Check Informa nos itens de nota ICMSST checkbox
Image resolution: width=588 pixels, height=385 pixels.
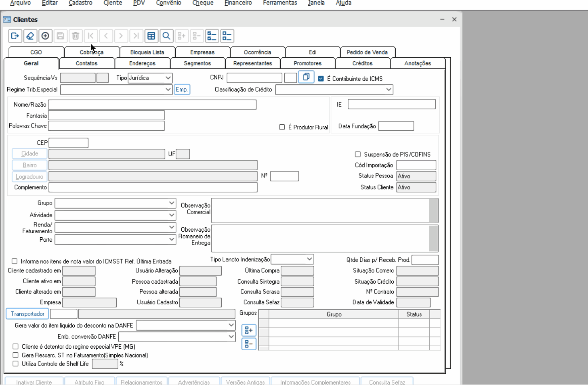click(x=15, y=261)
